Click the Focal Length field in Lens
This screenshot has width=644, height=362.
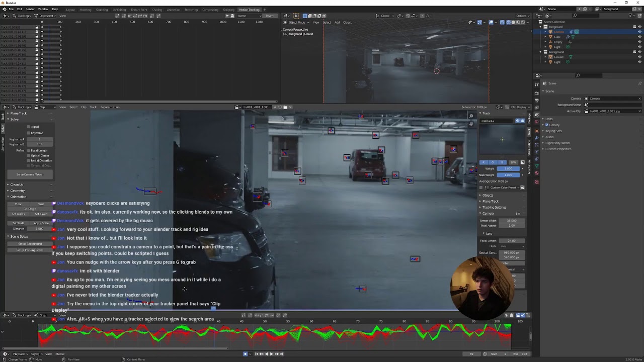tap(511, 241)
